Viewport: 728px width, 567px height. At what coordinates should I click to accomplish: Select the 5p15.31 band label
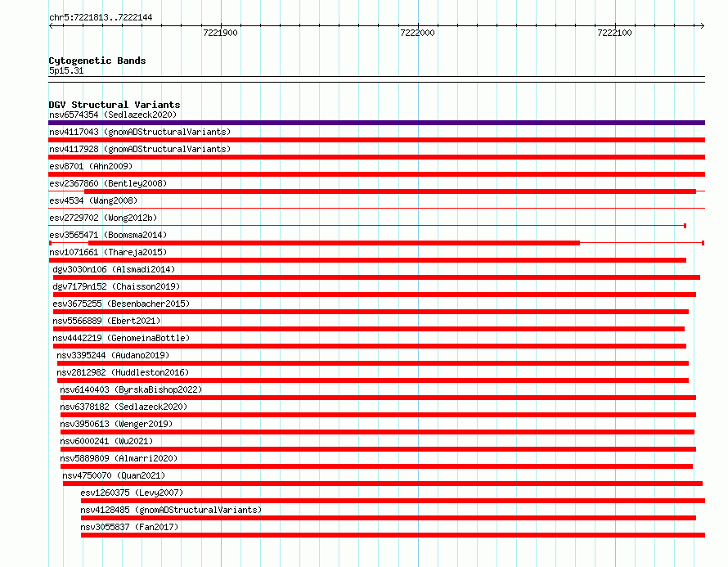pyautogui.click(x=66, y=70)
